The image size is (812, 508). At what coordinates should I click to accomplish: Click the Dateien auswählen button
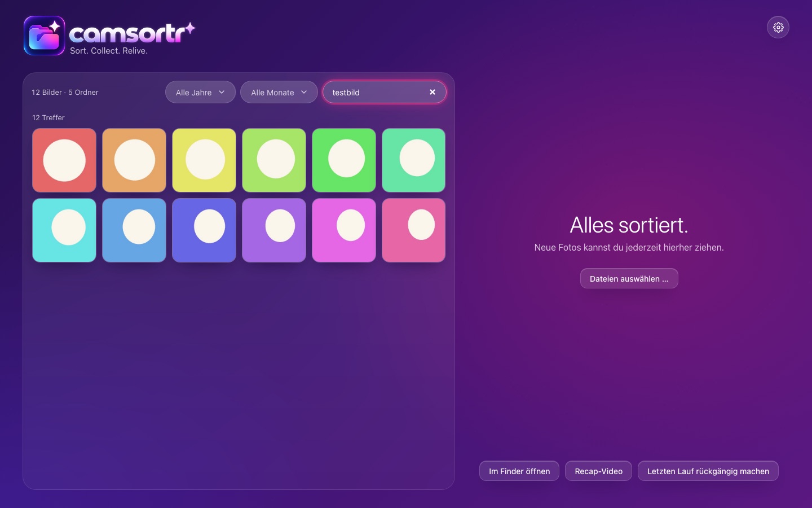(x=629, y=278)
